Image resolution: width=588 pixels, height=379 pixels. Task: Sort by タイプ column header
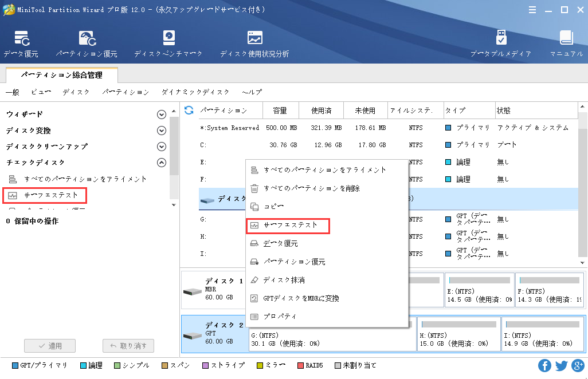(x=469, y=110)
